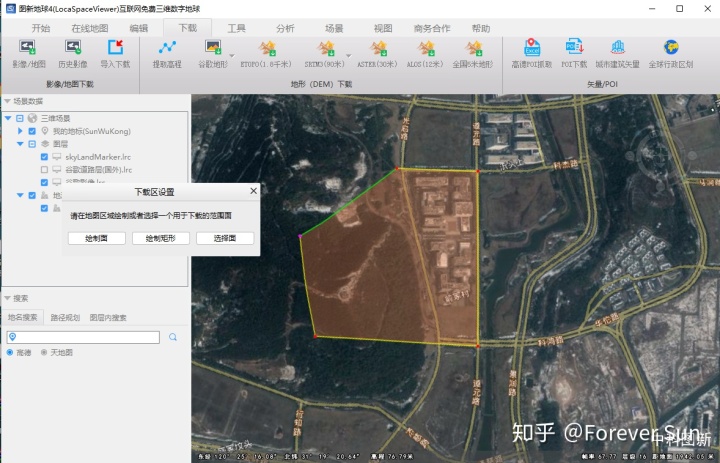Select the 高德 radio button
Image resolution: width=720 pixels, height=463 pixels.
click(10, 352)
